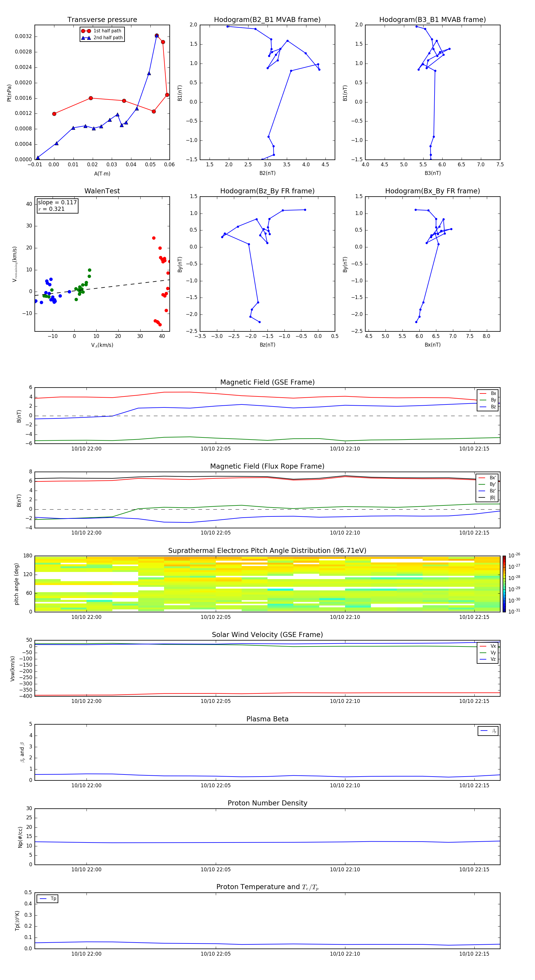Click the "Hodogram(Bz_By FR frame)" title

click(x=267, y=191)
